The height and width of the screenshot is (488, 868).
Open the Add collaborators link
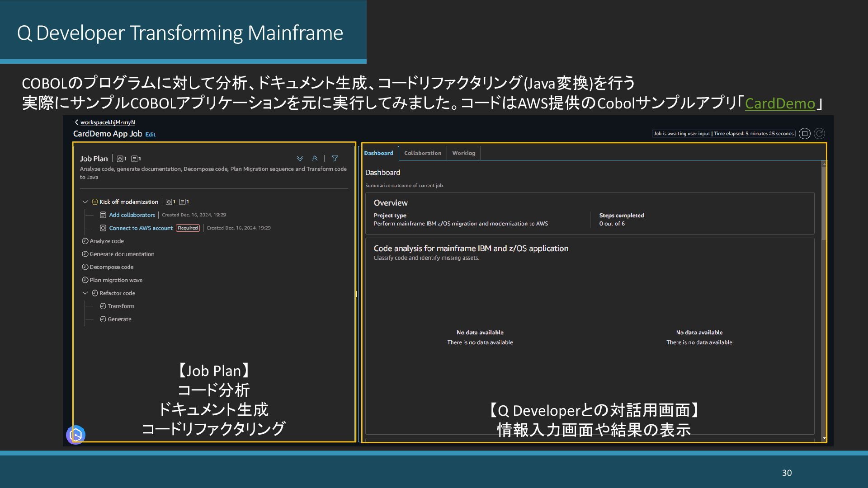tap(132, 215)
